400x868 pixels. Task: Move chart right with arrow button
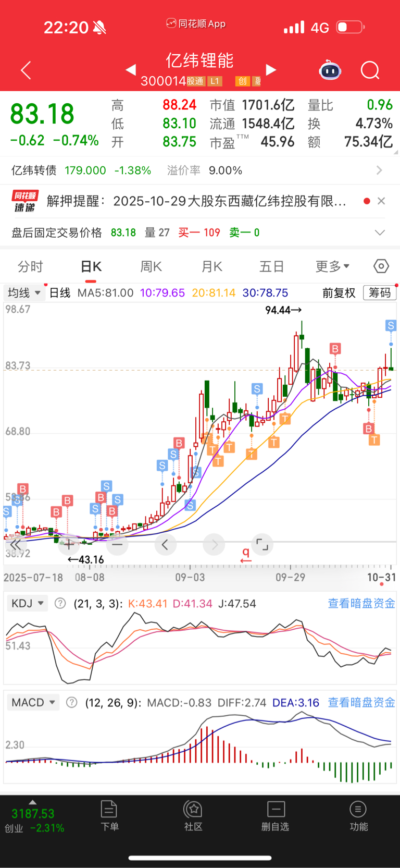click(x=214, y=545)
